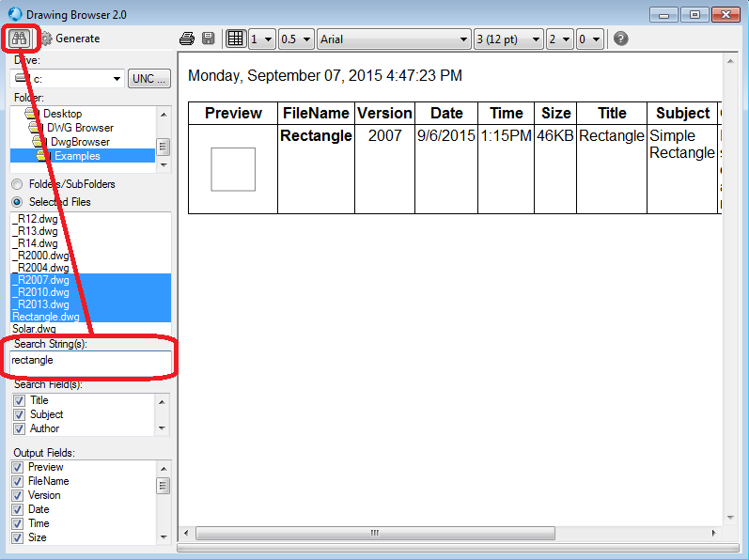
Task: Open help with question mark icon
Action: pos(620,39)
